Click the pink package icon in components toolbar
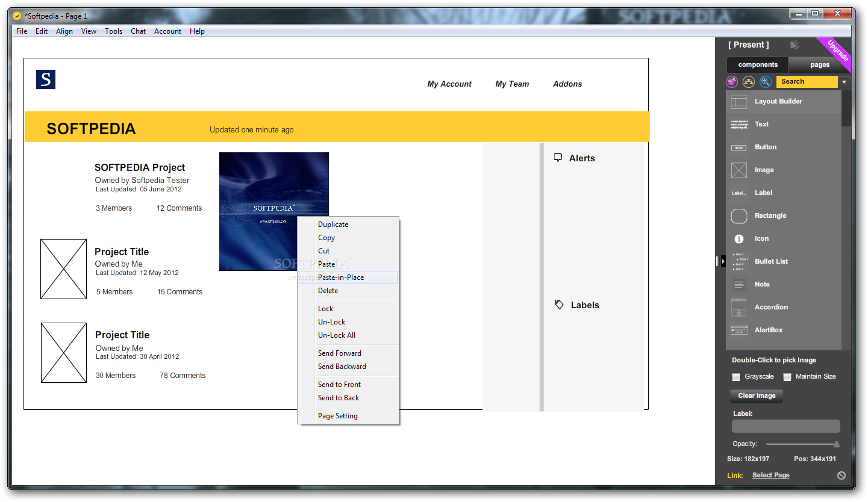 click(732, 82)
